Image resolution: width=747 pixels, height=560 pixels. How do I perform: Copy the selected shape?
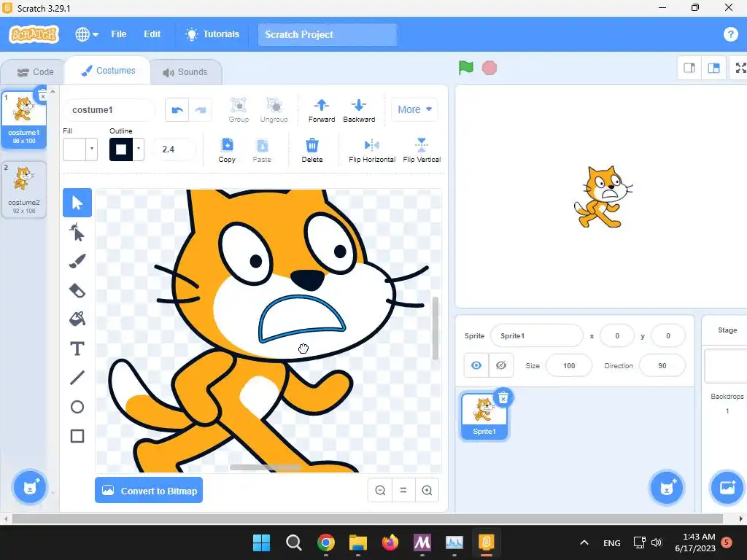[227, 150]
